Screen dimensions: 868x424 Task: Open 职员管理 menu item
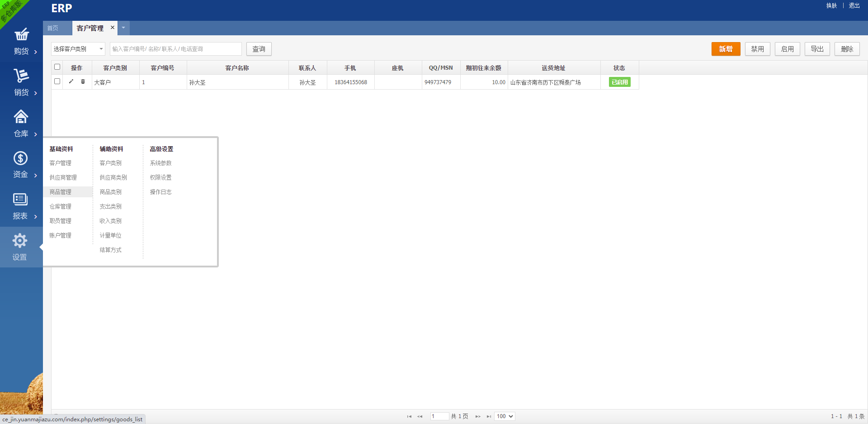[61, 221]
